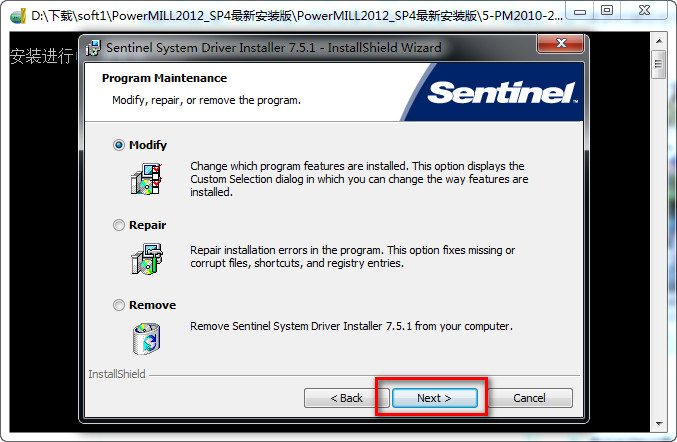Minimize the outer PowerMILL window
Screen dimensions: 677x442
click(x=578, y=10)
